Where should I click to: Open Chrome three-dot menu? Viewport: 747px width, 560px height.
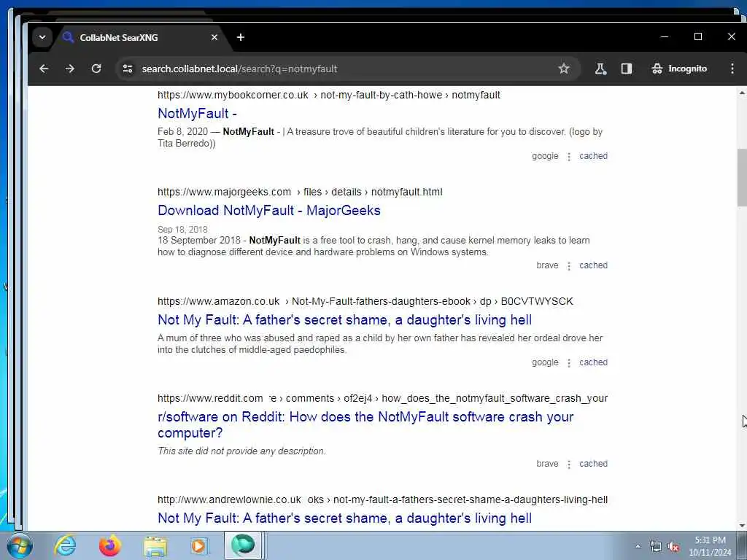[x=732, y=69]
